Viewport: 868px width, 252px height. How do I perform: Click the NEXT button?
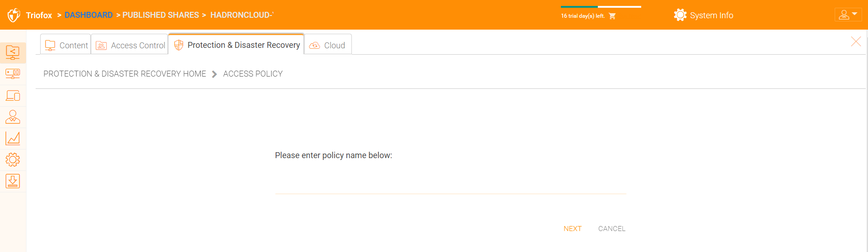[x=572, y=229]
